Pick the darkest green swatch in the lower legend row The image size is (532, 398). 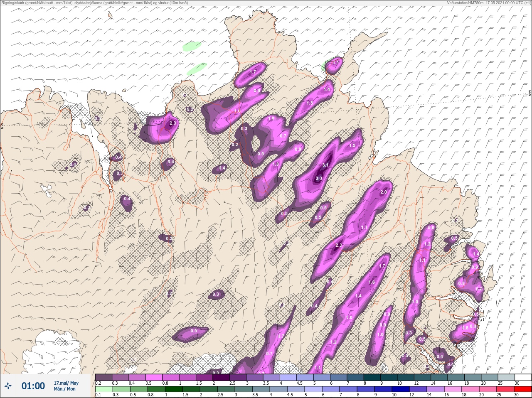(x=175, y=389)
